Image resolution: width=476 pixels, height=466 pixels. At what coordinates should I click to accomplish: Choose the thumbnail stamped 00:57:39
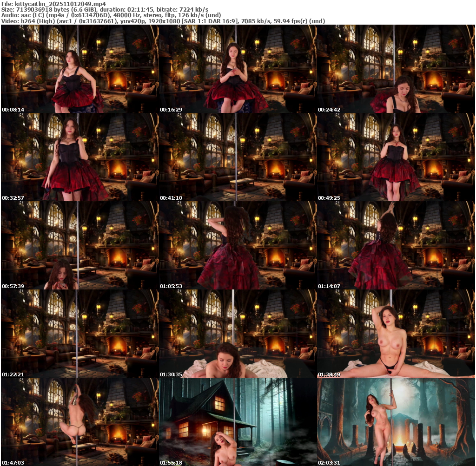coord(79,245)
